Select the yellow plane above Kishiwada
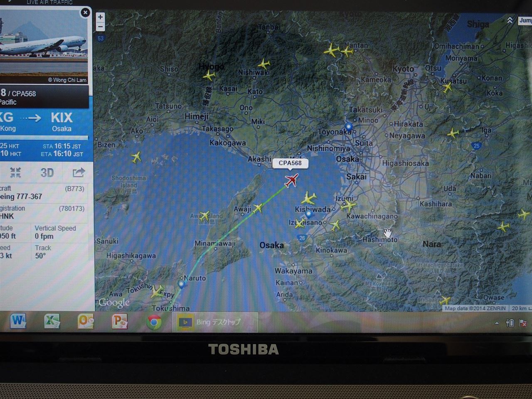The height and width of the screenshot is (399, 532). click(x=308, y=198)
